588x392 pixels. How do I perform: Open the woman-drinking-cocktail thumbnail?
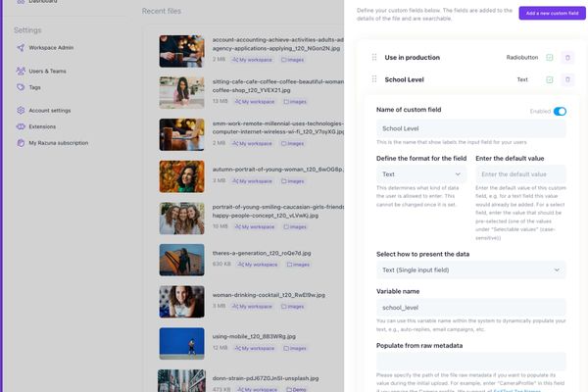coord(181,302)
